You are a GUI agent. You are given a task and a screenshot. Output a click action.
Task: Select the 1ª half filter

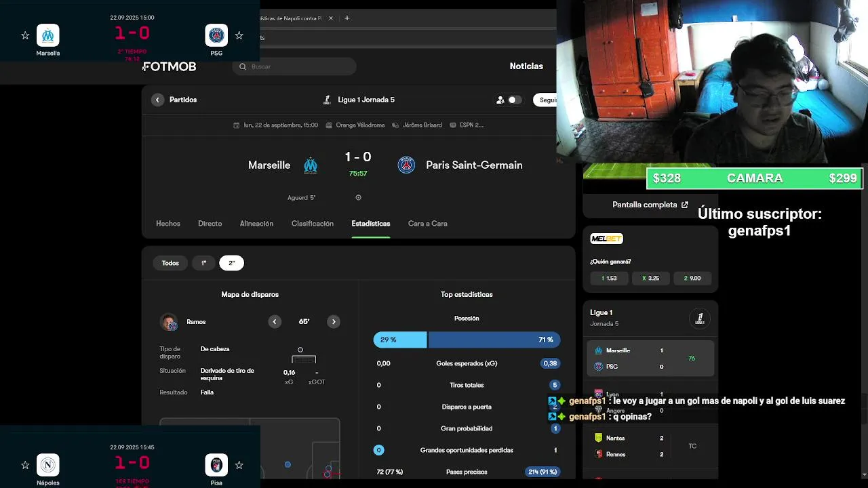point(203,263)
